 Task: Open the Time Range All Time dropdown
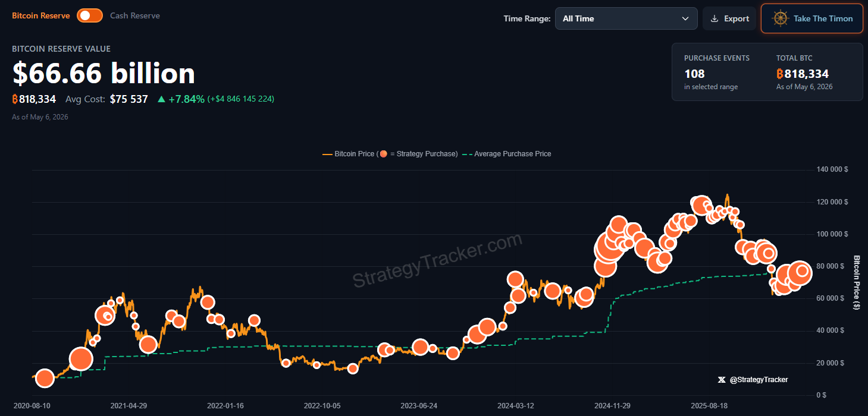pos(626,18)
